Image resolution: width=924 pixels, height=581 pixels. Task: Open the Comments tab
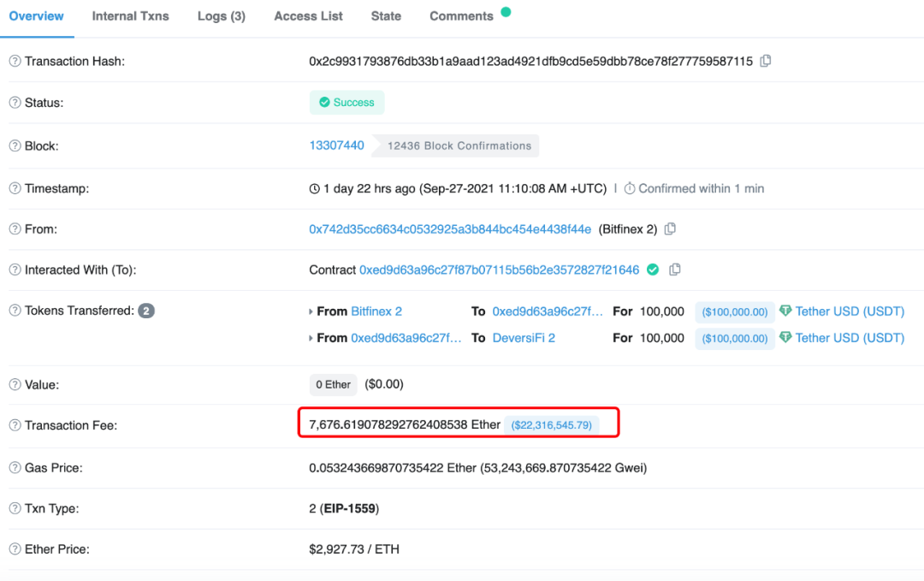coord(461,16)
